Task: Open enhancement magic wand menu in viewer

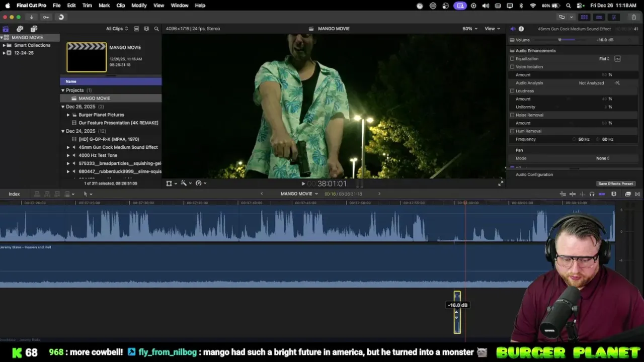Action: coord(186,184)
